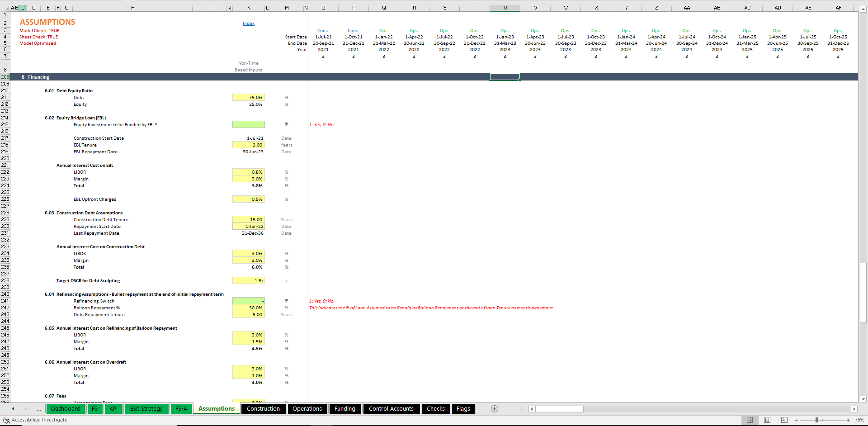Viewport: 868px width, 426px height.
Task: Select column U header
Action: [x=505, y=8]
